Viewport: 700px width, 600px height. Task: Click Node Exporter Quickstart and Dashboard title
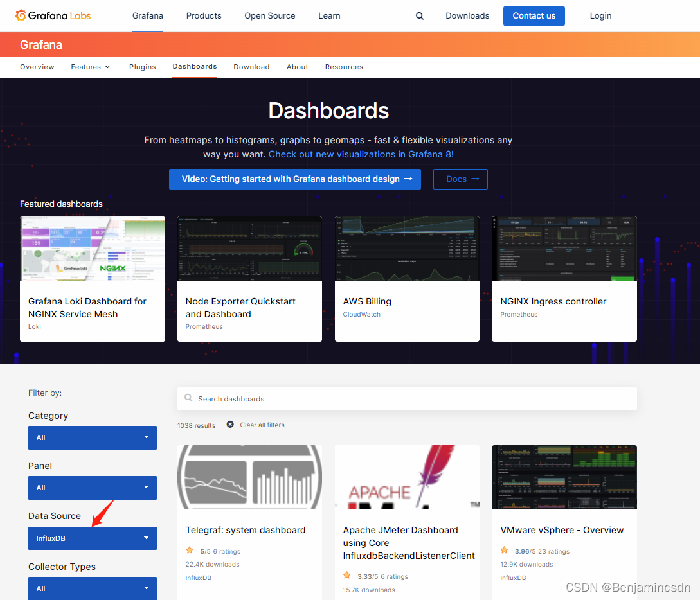tap(240, 308)
